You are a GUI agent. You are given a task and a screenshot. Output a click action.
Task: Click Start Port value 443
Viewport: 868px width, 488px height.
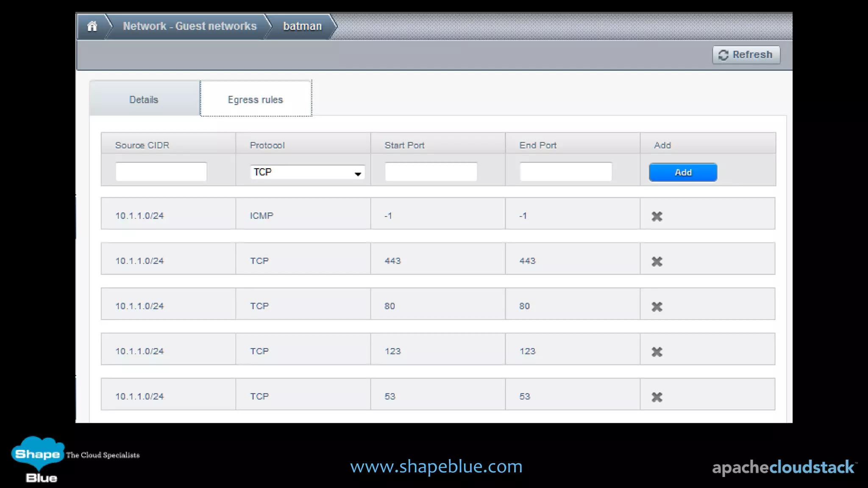pos(392,261)
